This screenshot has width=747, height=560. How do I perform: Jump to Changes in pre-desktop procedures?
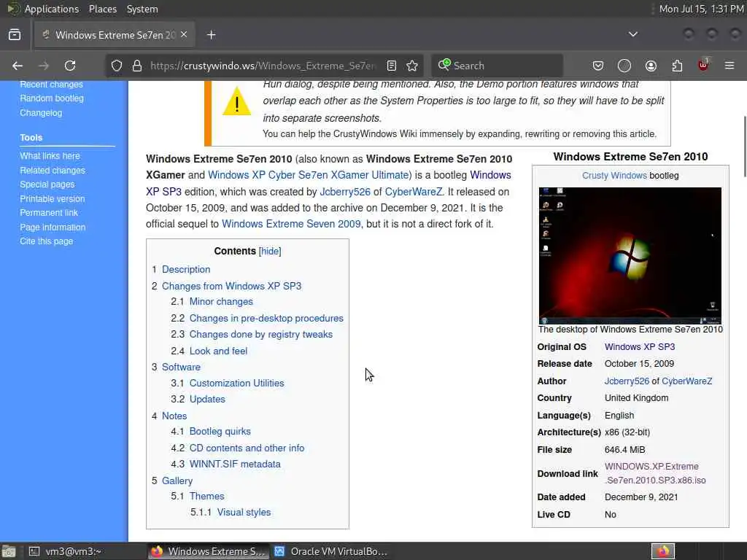coord(266,318)
